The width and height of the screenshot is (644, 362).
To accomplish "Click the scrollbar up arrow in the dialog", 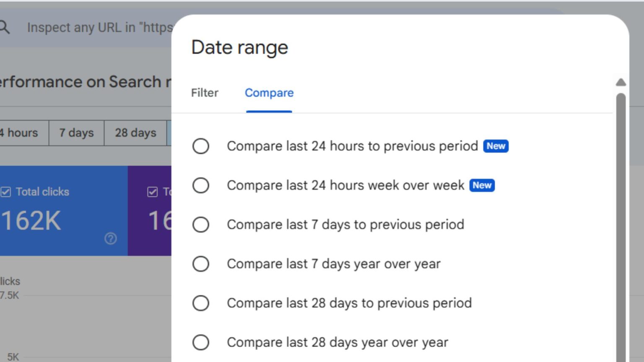I will 621,83.
